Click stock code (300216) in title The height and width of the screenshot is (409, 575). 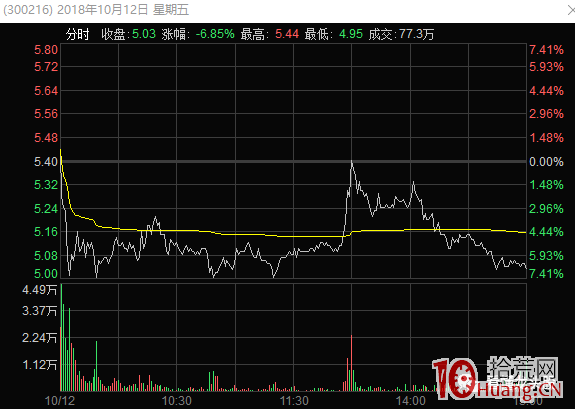[28, 10]
